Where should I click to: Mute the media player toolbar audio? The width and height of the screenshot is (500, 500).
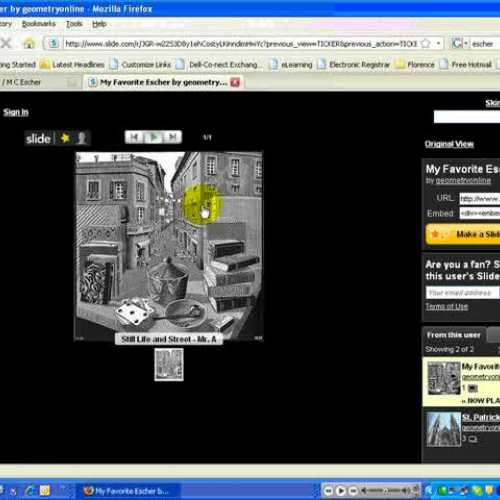(x=364, y=491)
